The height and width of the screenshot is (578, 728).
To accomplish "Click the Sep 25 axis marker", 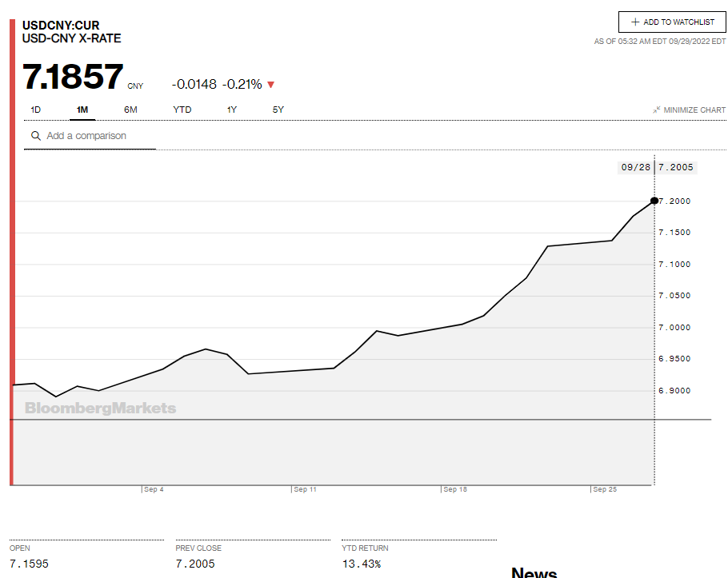I will click(x=606, y=489).
